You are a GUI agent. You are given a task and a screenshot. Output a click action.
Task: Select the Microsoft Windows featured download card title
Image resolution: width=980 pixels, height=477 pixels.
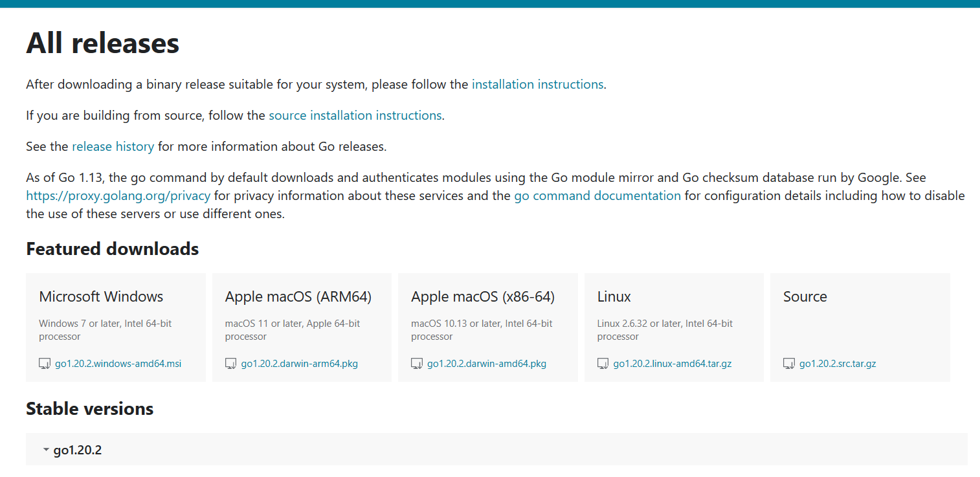(x=101, y=296)
